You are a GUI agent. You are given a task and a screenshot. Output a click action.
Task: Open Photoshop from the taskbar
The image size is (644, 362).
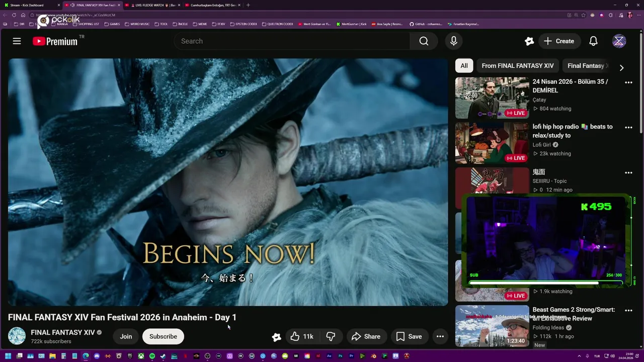(x=340, y=356)
